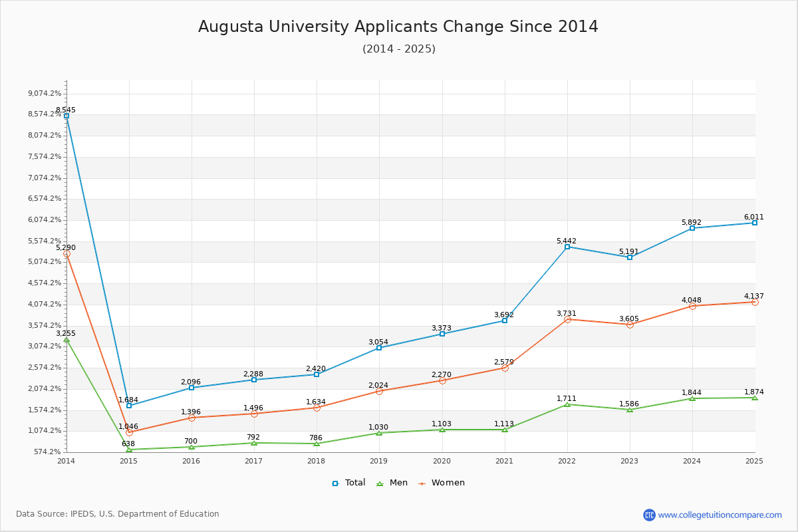Open the collegetuitioncompare.com link

pyautogui.click(x=720, y=515)
